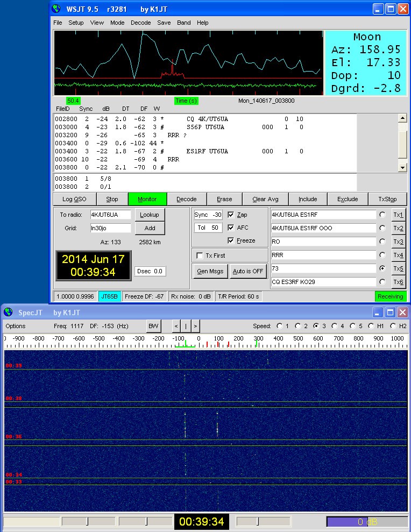Screen dimensions: 411x532
Task: Toggle the Zap checkbox
Action: (x=231, y=215)
